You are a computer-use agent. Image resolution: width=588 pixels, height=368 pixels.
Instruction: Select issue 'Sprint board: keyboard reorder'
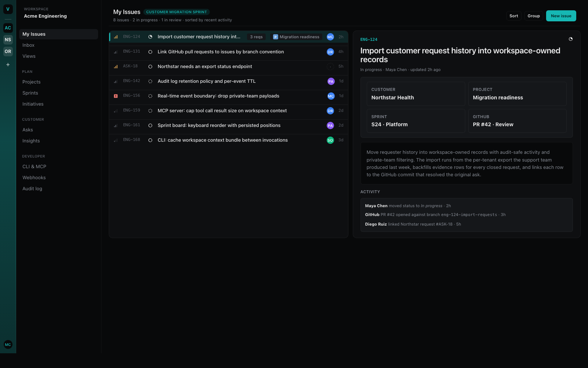(229, 125)
